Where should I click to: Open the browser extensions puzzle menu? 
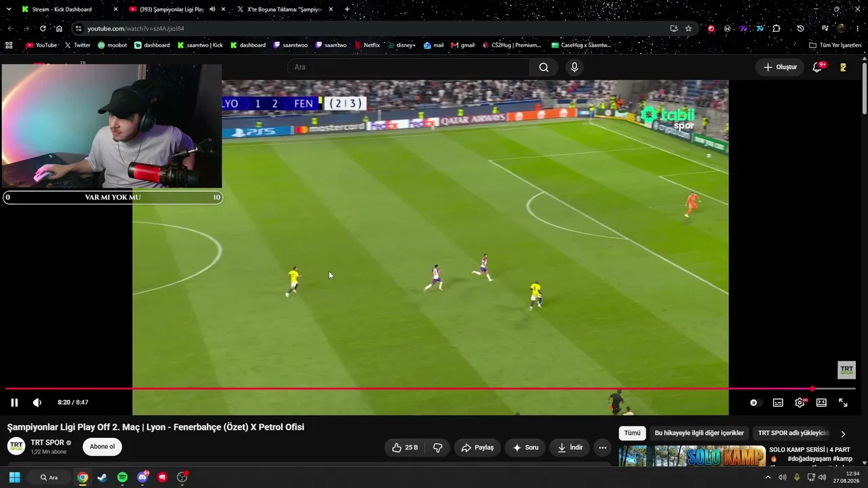click(x=776, y=28)
